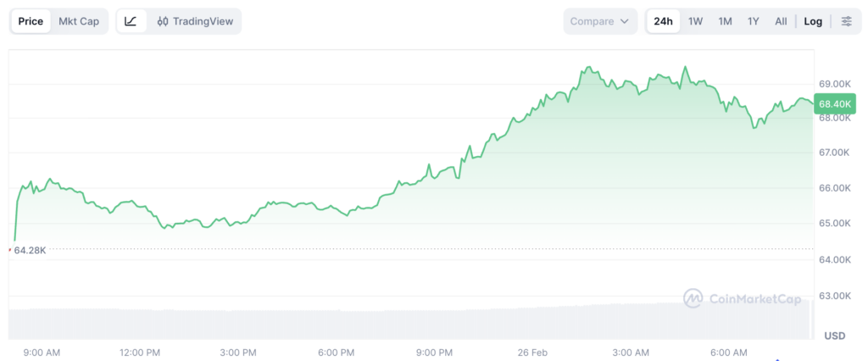Open chart settings sliders icon
The image size is (868, 361).
[x=846, y=21]
